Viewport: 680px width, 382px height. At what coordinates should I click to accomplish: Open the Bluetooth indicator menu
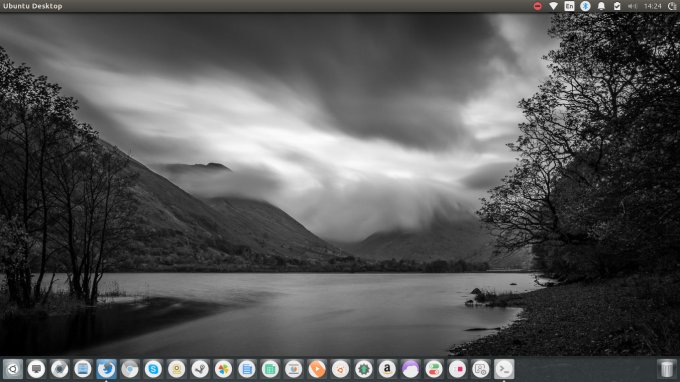tap(585, 6)
